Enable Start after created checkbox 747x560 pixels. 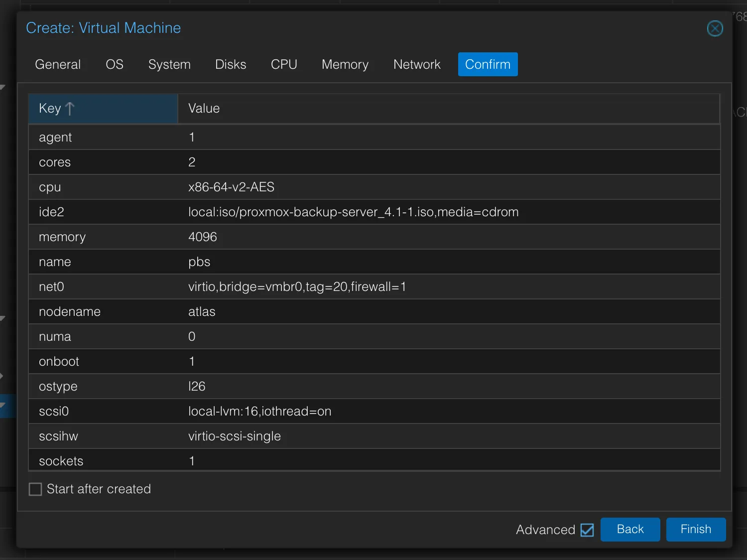[35, 489]
